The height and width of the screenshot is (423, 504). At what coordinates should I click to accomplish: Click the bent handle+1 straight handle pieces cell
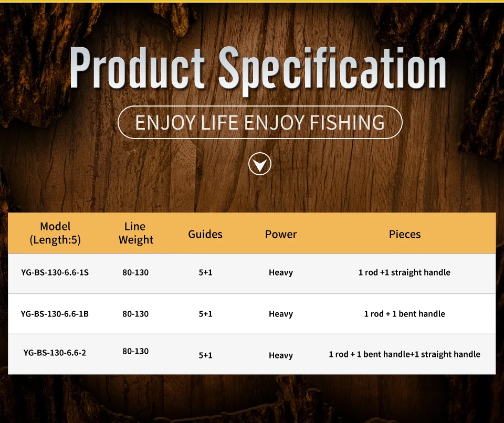click(x=404, y=354)
